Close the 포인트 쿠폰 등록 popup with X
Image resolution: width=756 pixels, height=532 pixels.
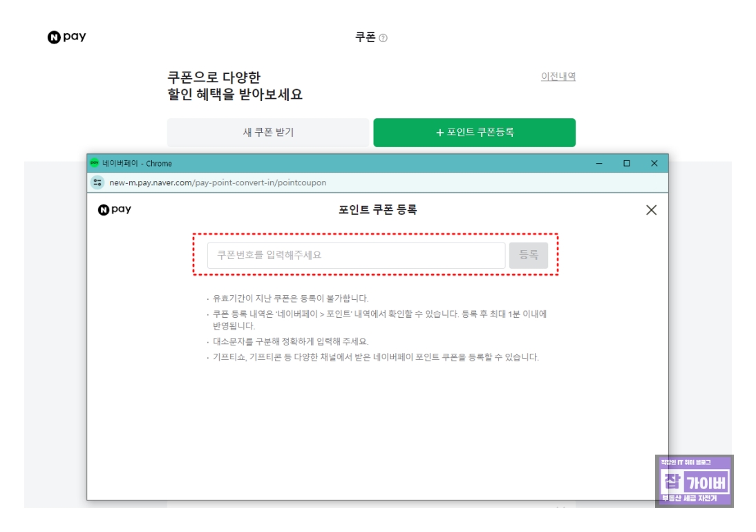tap(652, 211)
